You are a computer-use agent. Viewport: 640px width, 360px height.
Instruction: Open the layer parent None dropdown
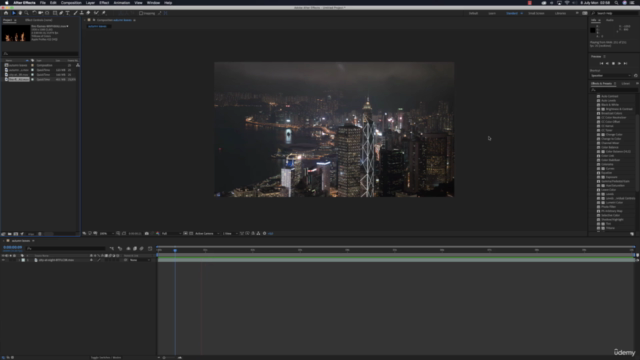point(140,260)
